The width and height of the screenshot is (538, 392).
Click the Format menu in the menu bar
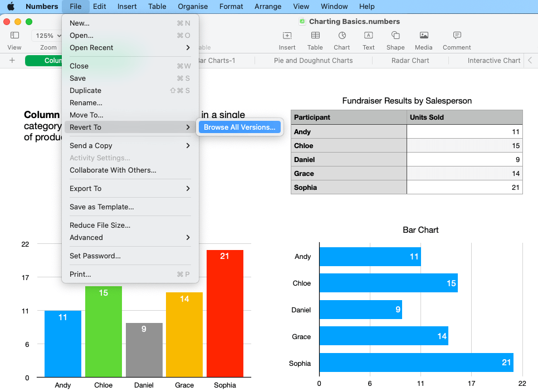(231, 7)
